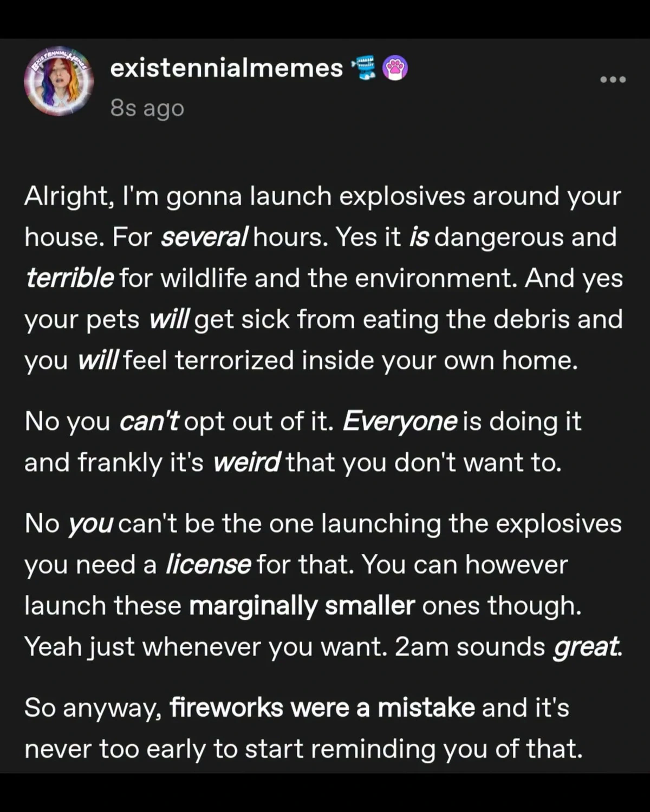Click the italic word "can't" before 'opt out'
The width and height of the screenshot is (650, 812).
click(x=148, y=422)
